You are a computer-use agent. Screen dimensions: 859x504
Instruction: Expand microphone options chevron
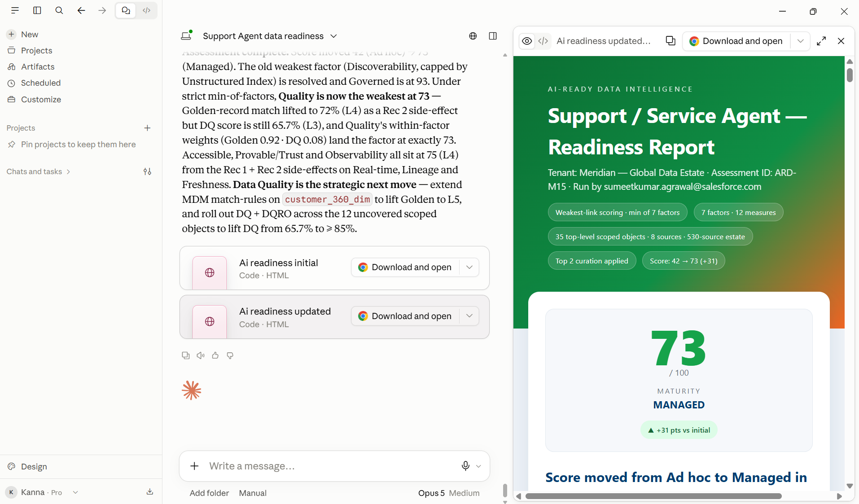pos(478,466)
